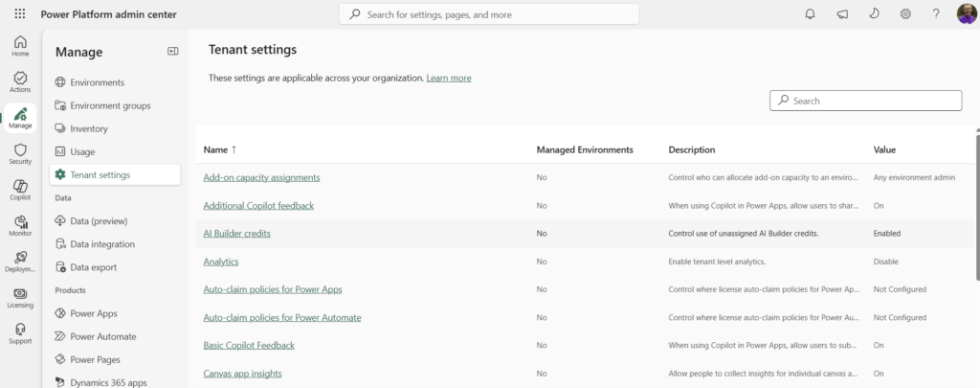The width and height of the screenshot is (980, 388).
Task: Open the app launcher waffle icon
Action: tap(20, 13)
